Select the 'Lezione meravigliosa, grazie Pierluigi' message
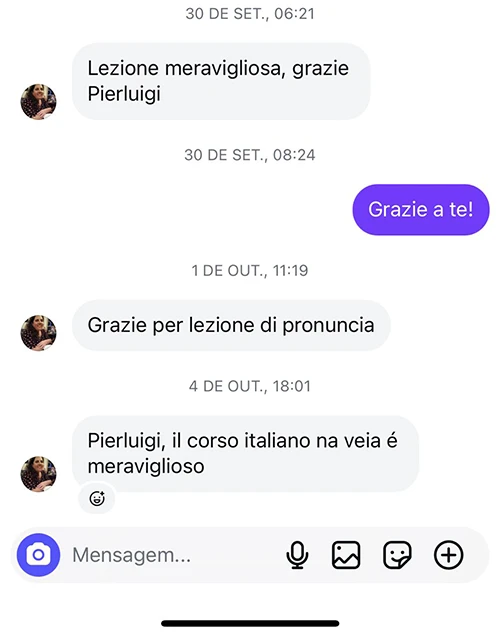This screenshot has height=637, width=500. (221, 81)
